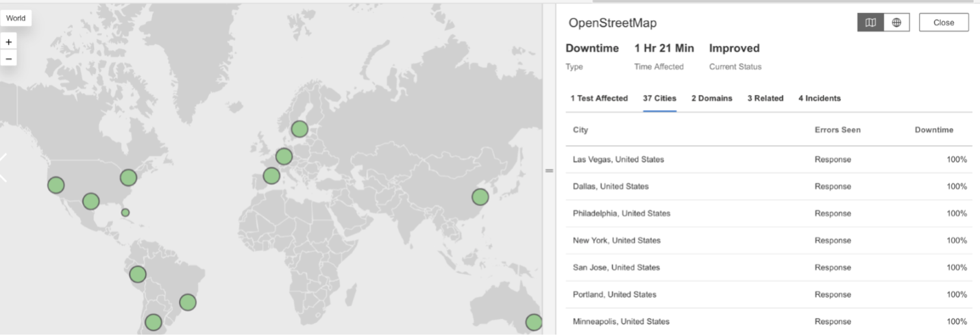Click the OpenStreetMap panel title
Viewport: 980px width, 336px height.
point(613,23)
